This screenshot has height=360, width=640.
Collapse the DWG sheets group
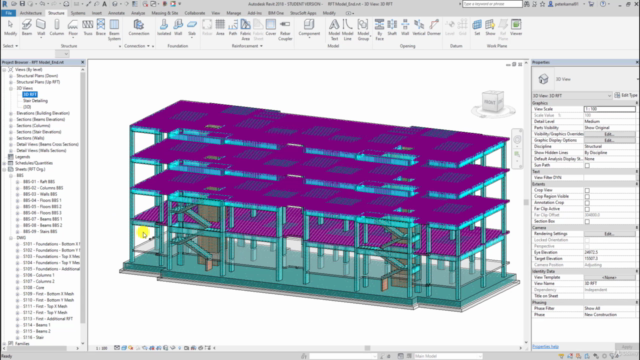pos(11,238)
